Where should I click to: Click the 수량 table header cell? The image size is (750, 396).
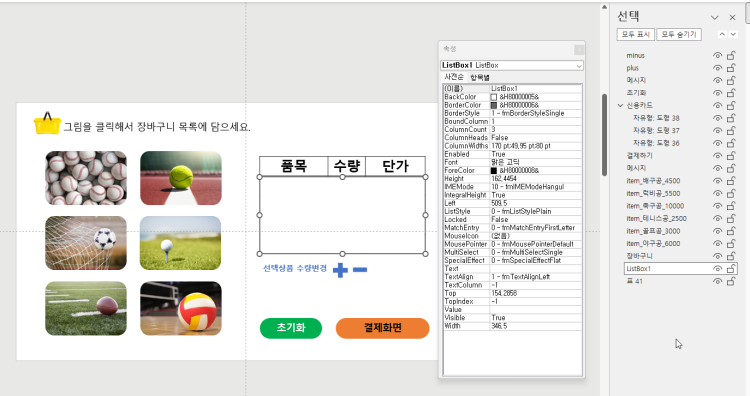(347, 166)
